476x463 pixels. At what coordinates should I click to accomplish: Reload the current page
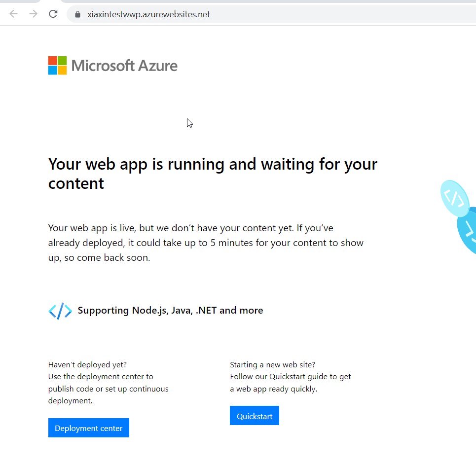[53, 14]
